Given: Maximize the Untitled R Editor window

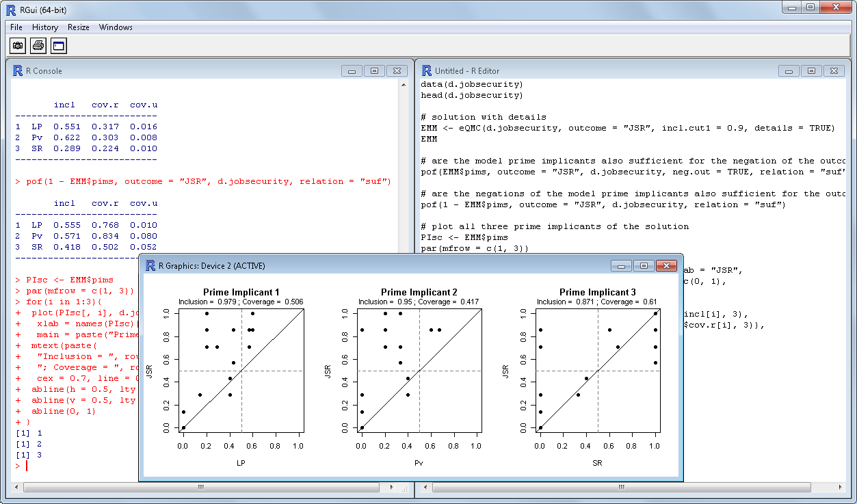Looking at the screenshot, I should pyautogui.click(x=811, y=70).
